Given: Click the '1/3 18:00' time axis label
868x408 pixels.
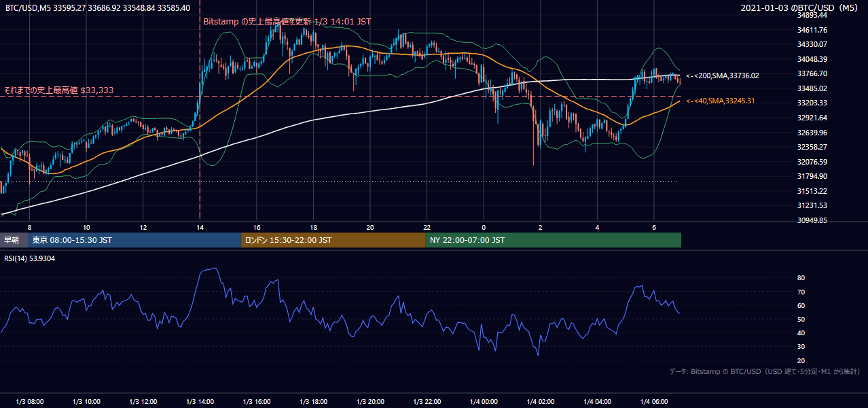Looking at the screenshot, I should tap(313, 401).
